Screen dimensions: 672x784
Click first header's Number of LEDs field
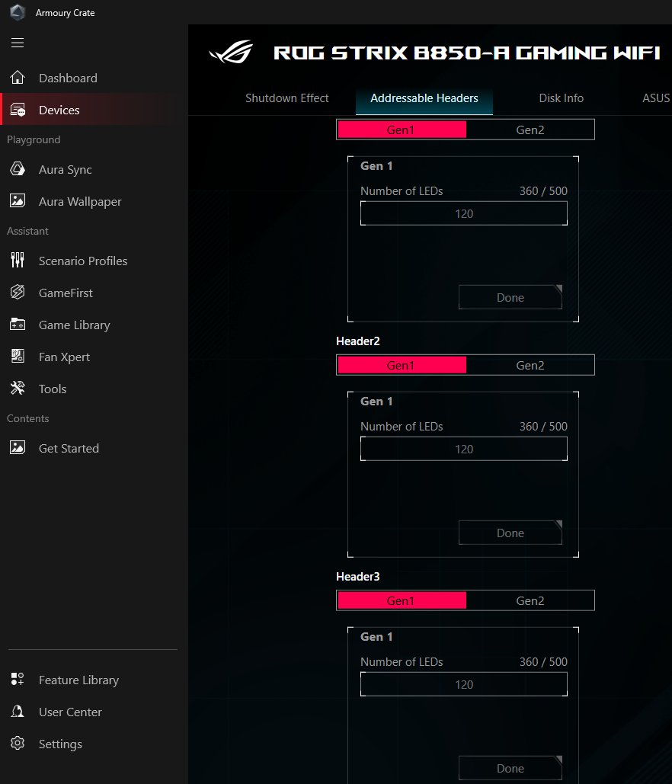pos(463,213)
